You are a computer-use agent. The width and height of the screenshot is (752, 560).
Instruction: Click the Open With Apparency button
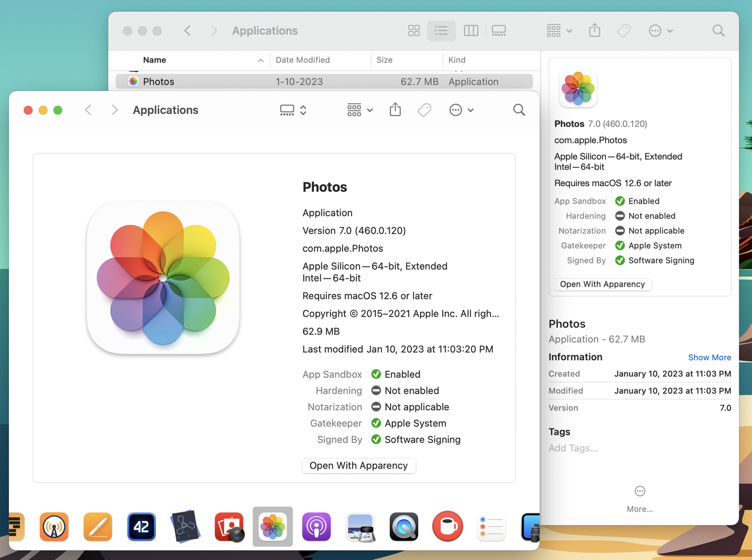pos(359,466)
